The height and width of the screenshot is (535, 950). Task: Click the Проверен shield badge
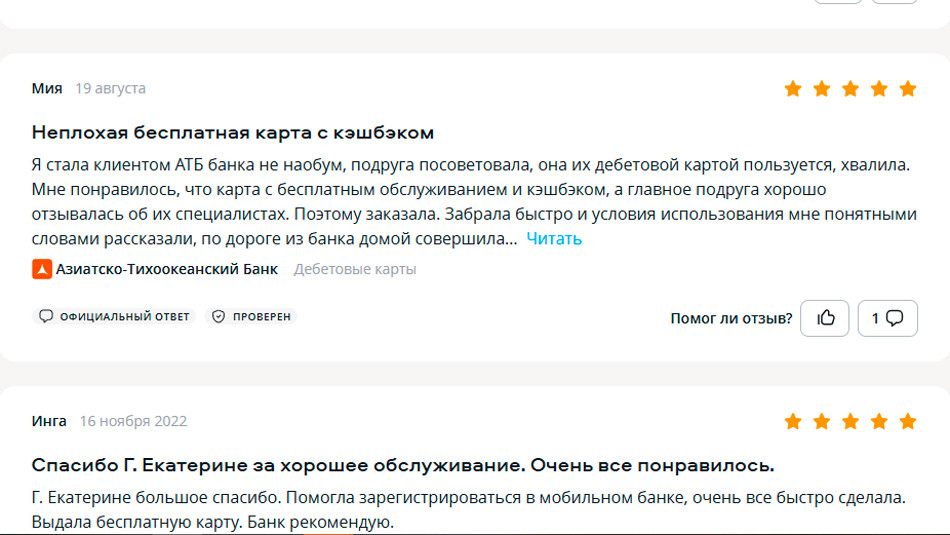(252, 316)
